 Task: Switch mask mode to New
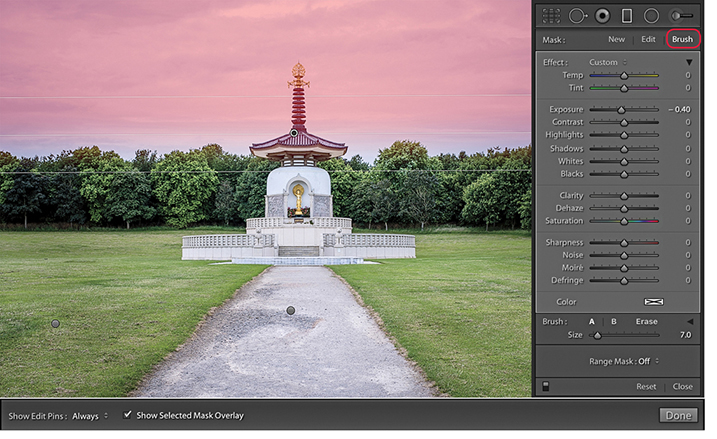(616, 39)
